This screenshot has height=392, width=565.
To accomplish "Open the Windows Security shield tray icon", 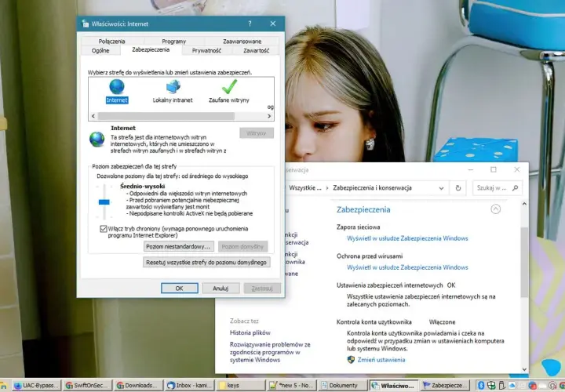I will [x=491, y=386].
